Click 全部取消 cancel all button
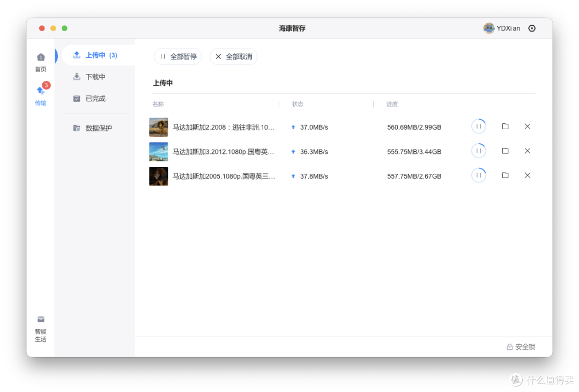 tap(233, 56)
